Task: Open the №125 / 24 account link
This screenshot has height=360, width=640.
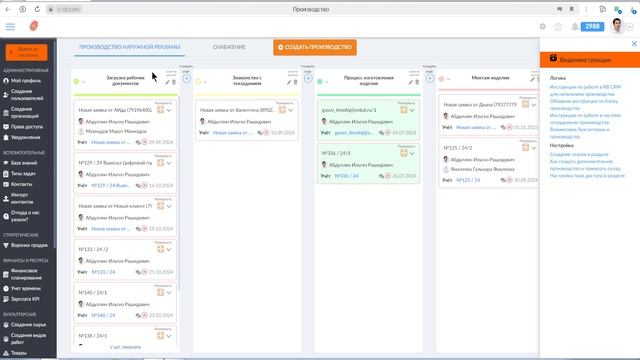Action: pos(468,180)
